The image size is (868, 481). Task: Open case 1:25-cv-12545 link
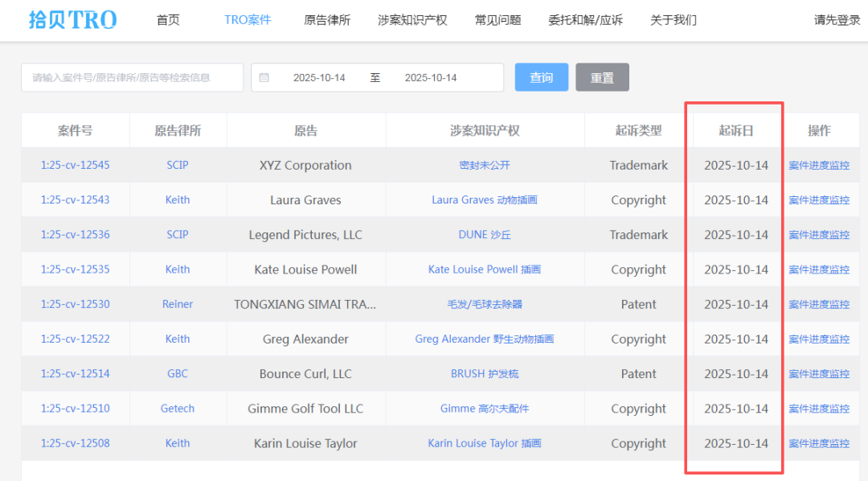[x=76, y=165]
